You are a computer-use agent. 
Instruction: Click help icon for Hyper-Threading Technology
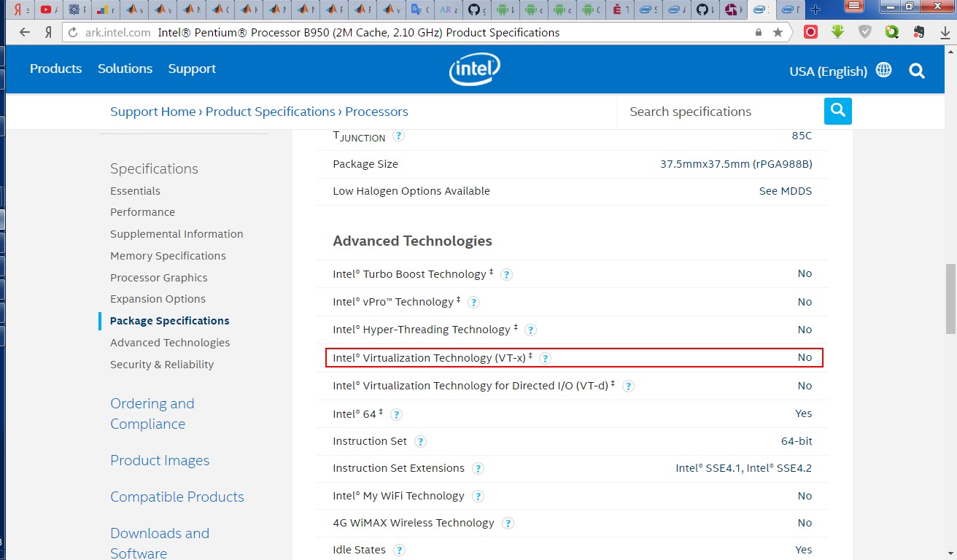tap(530, 330)
